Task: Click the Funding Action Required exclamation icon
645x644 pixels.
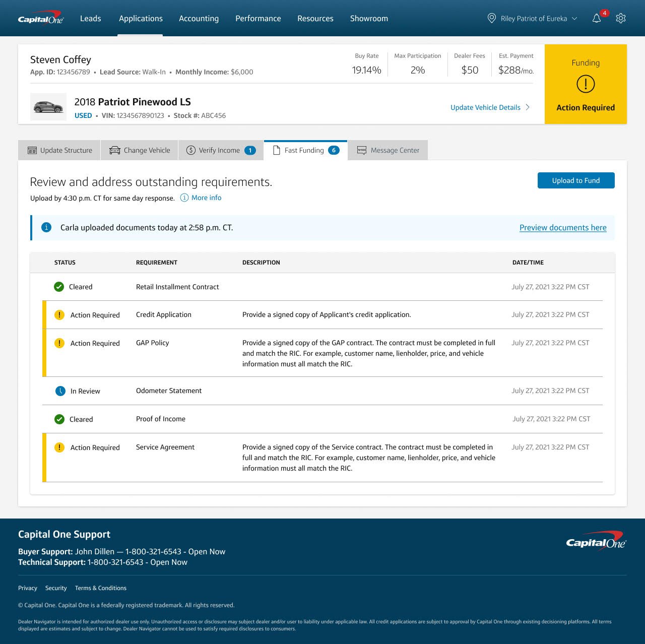Action: point(586,84)
